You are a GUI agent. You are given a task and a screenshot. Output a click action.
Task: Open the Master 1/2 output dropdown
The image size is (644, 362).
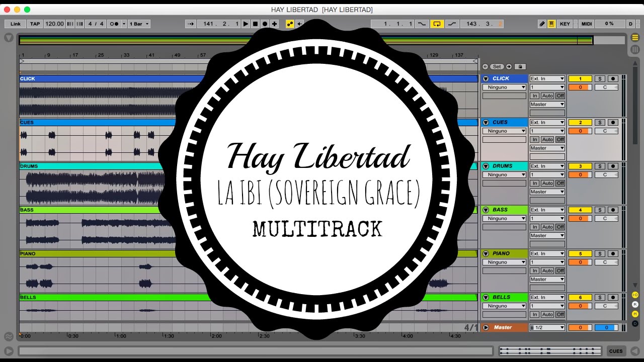[547, 327]
